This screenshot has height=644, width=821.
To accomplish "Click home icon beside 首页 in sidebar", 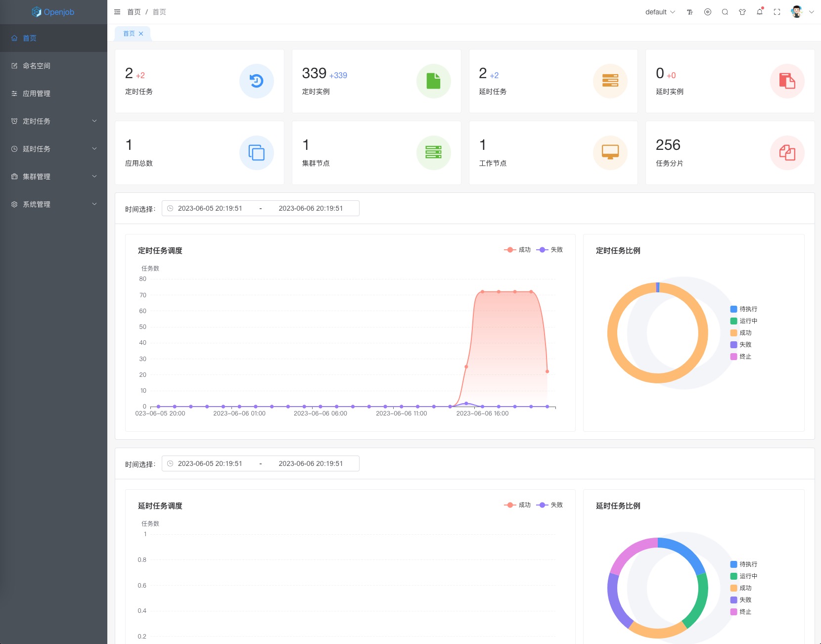I will (14, 38).
